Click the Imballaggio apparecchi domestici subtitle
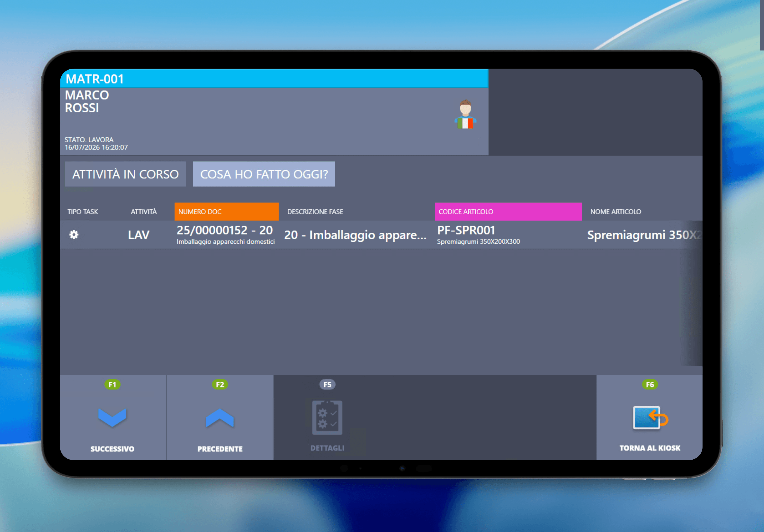Image resolution: width=764 pixels, height=532 pixels. point(226,242)
